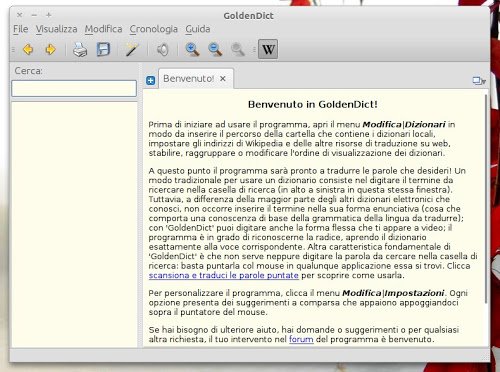Viewport: 500px width, 372px height.
Task: Close the Benvenuto! tab
Action: point(223,79)
